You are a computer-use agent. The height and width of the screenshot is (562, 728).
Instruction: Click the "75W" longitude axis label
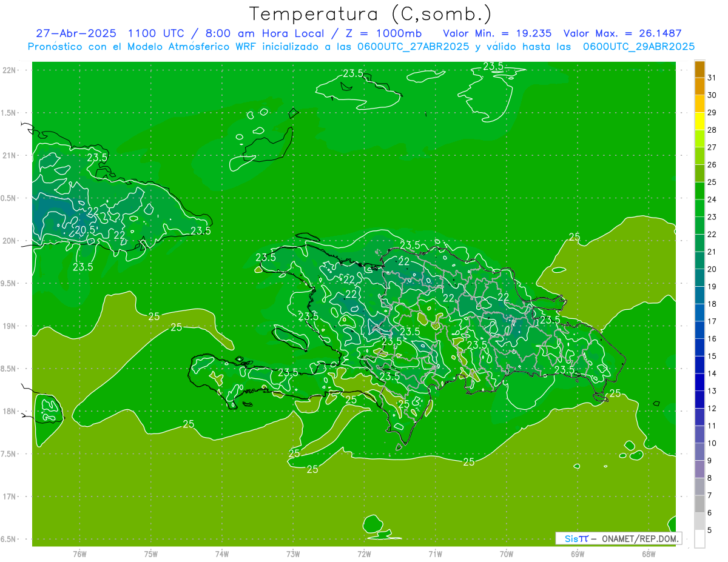pyautogui.click(x=151, y=554)
